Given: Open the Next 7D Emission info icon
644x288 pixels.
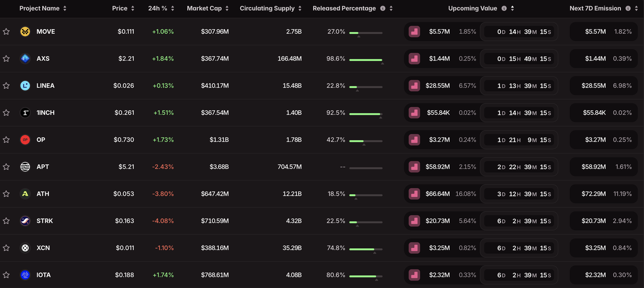Looking at the screenshot, I should click(627, 9).
